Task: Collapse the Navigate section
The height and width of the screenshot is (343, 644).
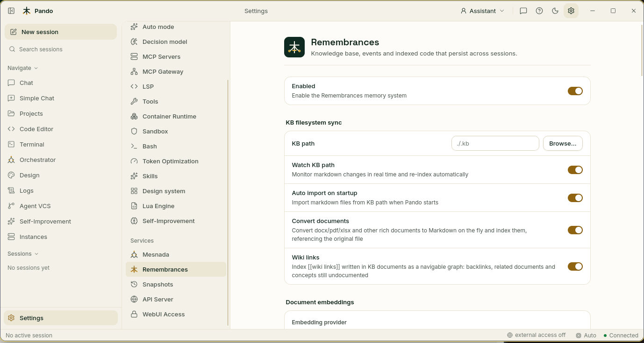Action: click(x=23, y=68)
